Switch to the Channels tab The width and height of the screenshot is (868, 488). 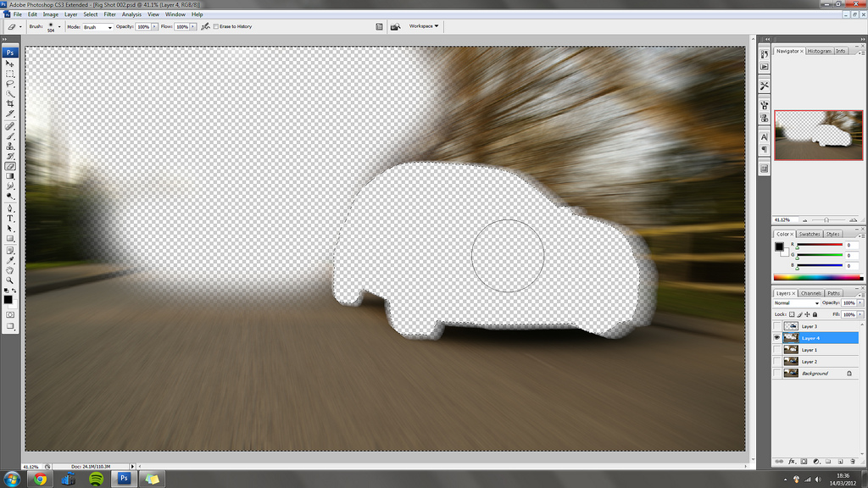coord(812,293)
